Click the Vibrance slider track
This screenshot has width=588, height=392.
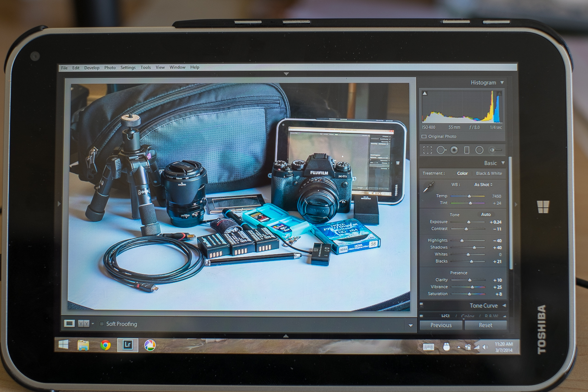coord(468,287)
